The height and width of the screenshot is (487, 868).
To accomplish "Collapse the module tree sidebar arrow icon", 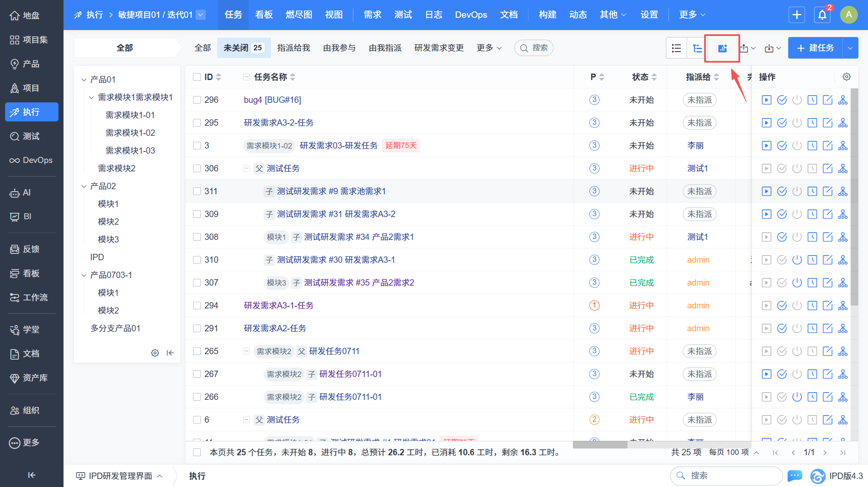I will pos(170,353).
